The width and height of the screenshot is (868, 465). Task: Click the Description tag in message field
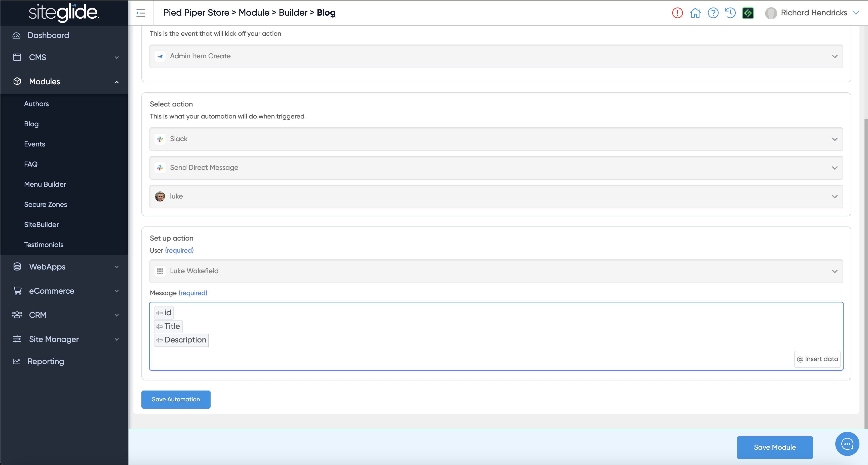[x=182, y=340]
